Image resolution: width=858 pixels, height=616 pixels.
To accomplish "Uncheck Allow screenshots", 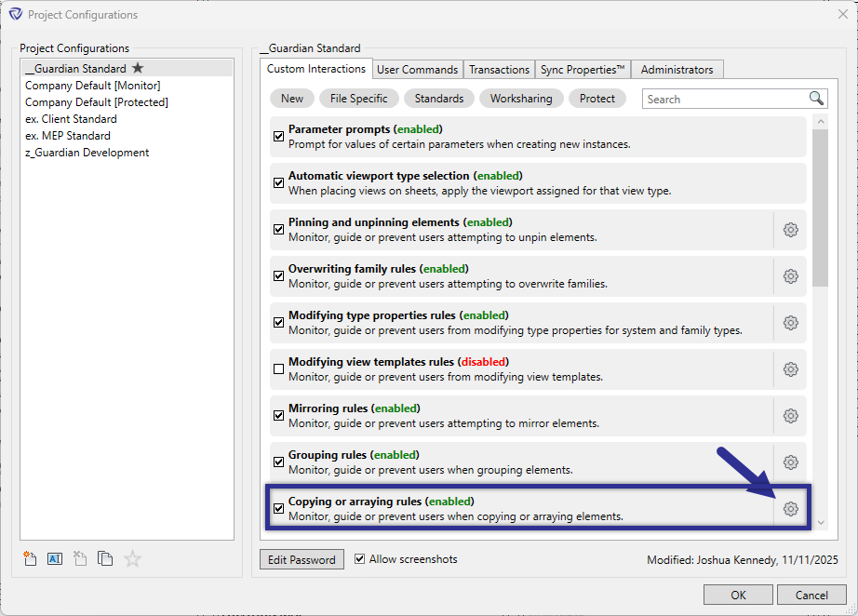I will [x=360, y=559].
